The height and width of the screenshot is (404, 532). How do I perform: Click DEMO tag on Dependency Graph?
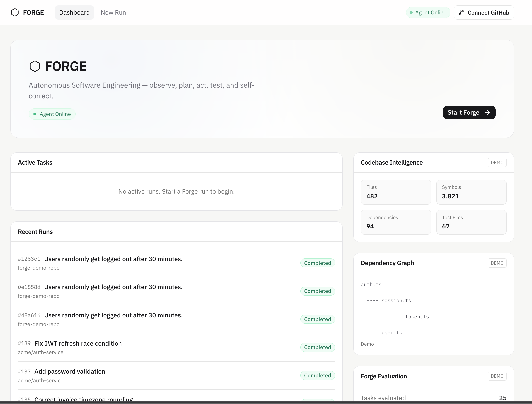coord(497,263)
